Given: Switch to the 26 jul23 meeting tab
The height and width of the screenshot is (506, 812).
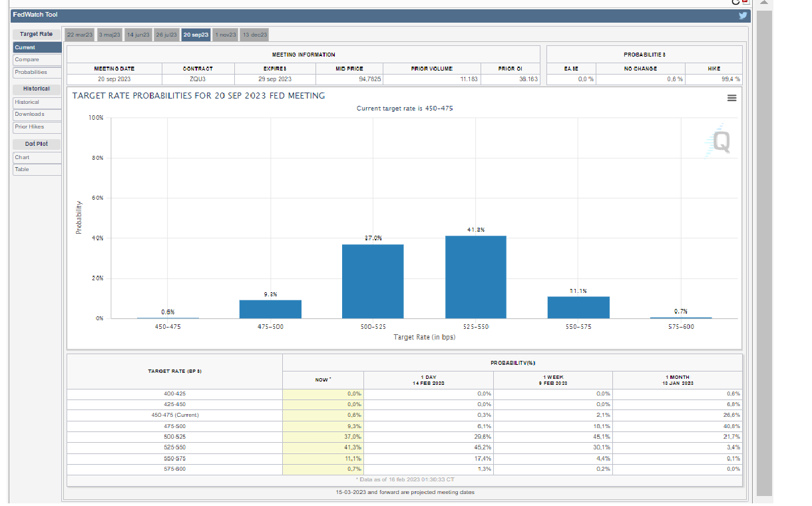Looking at the screenshot, I should (167, 35).
